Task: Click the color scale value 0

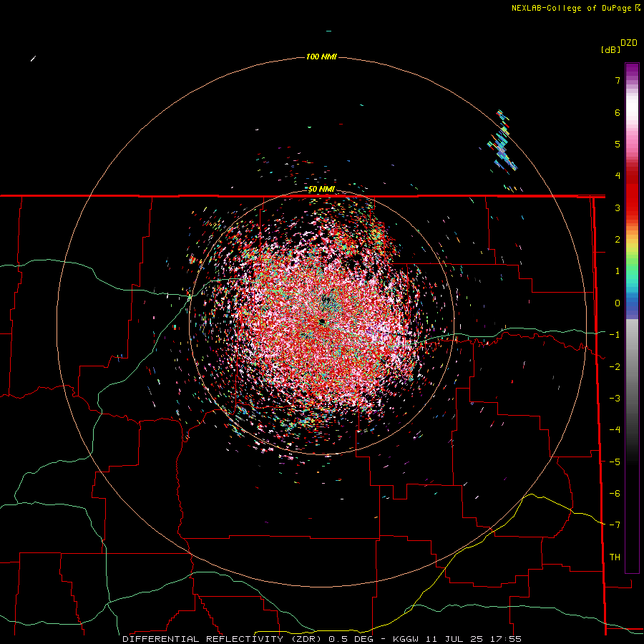Action: pyautogui.click(x=618, y=303)
